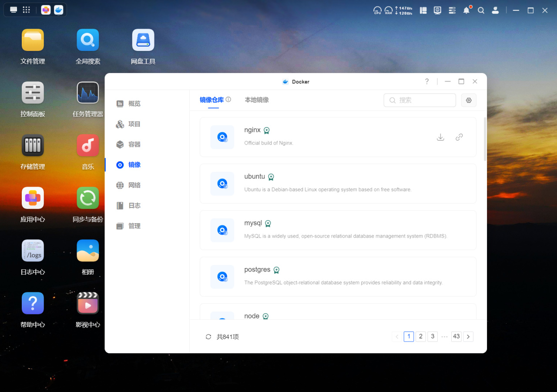Click the nginx image thumbnail
This screenshot has height=392, width=557.
(x=222, y=137)
